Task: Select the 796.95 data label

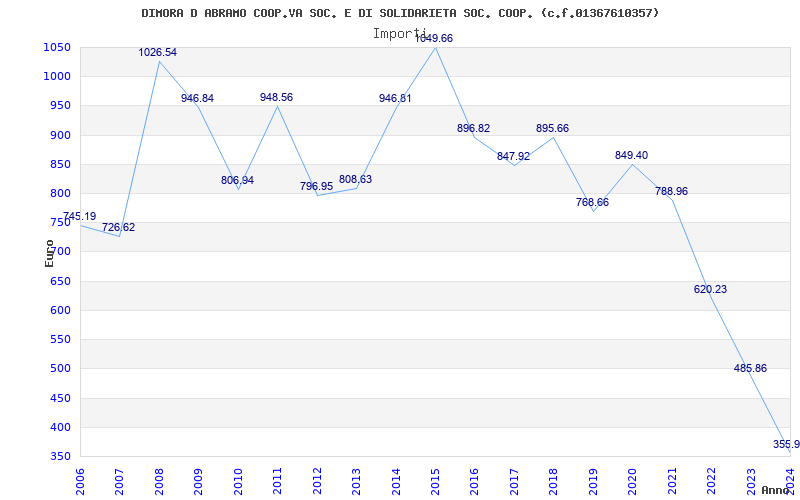Action: point(316,186)
